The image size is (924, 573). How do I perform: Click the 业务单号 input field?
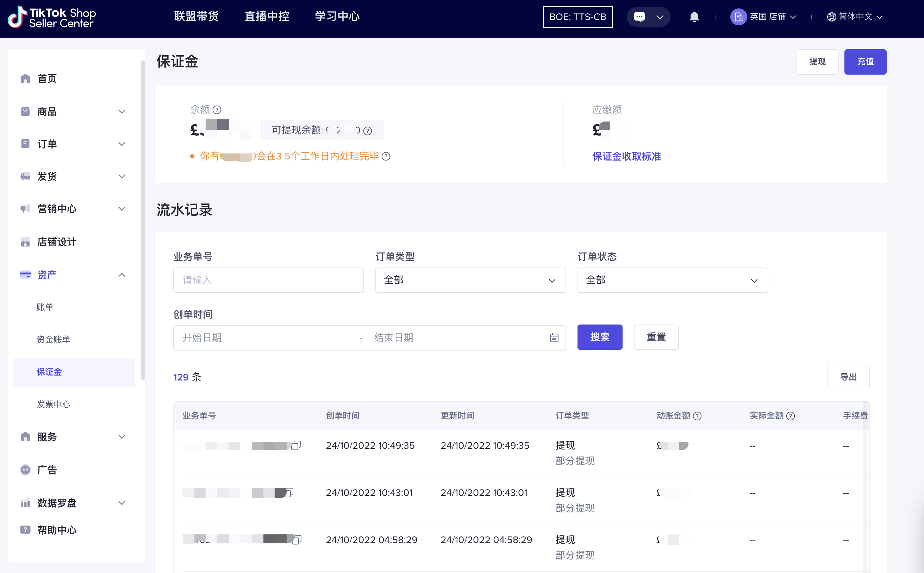268,280
